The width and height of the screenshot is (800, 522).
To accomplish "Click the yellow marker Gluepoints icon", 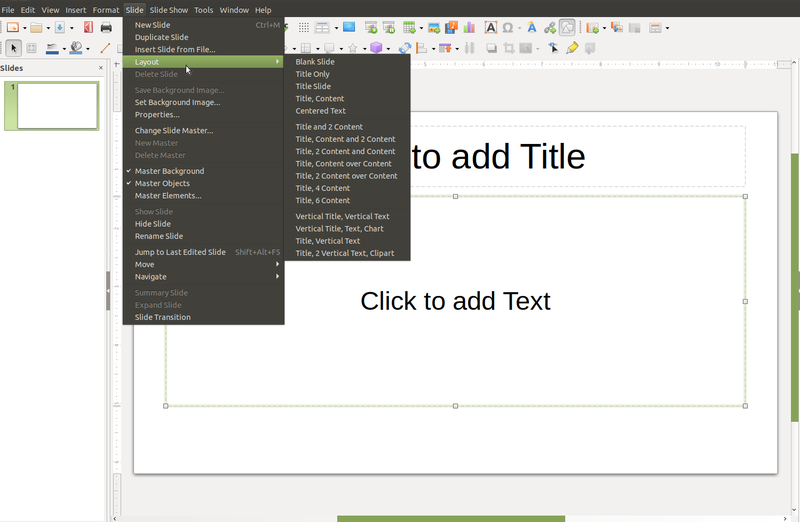I will click(572, 48).
